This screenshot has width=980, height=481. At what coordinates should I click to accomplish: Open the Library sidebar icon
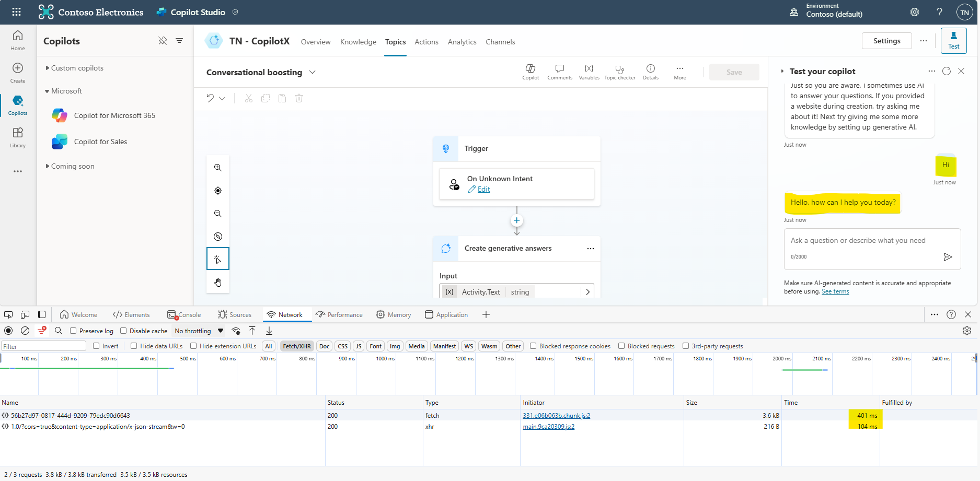[x=18, y=137]
